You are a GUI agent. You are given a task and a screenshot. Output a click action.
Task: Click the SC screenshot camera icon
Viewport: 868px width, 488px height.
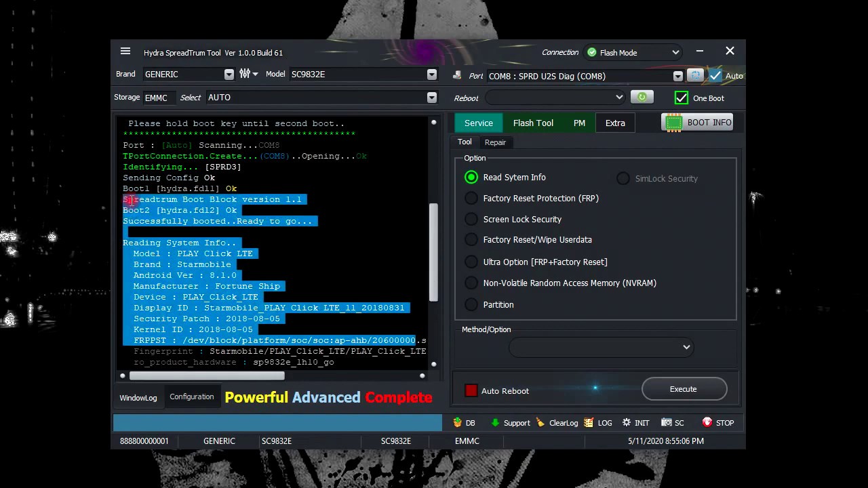pos(667,422)
